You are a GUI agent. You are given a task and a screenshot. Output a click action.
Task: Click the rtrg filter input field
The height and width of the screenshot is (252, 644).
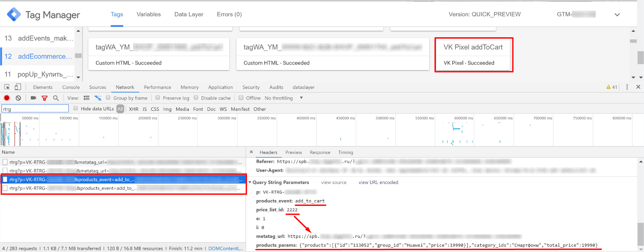point(35,109)
